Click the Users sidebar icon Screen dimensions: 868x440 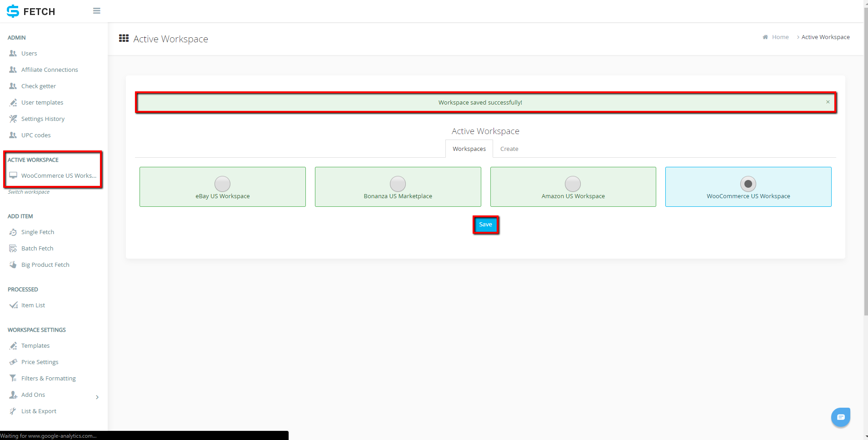click(13, 53)
